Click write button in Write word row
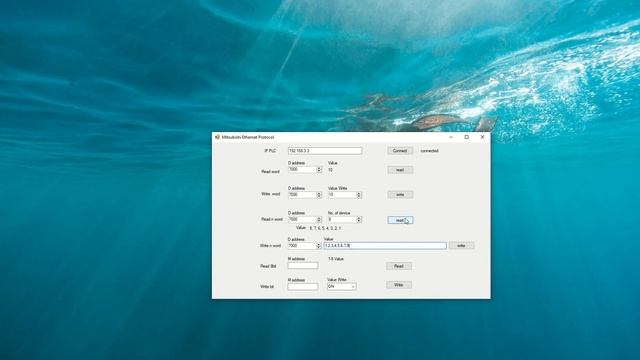Image resolution: width=640 pixels, height=360 pixels. pos(400,195)
